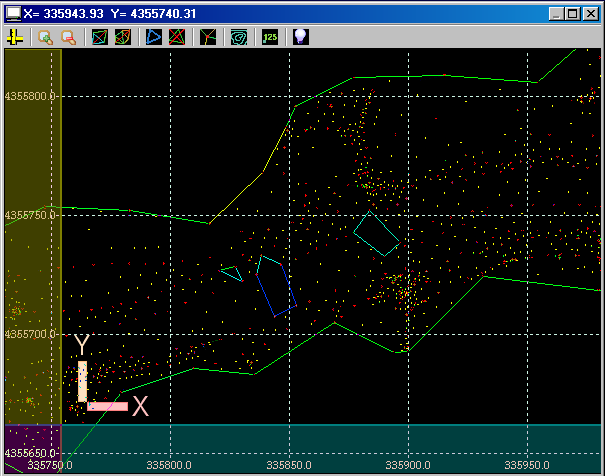
Task: Click the 4355750.0 Y-axis label
Action: [x=31, y=215]
